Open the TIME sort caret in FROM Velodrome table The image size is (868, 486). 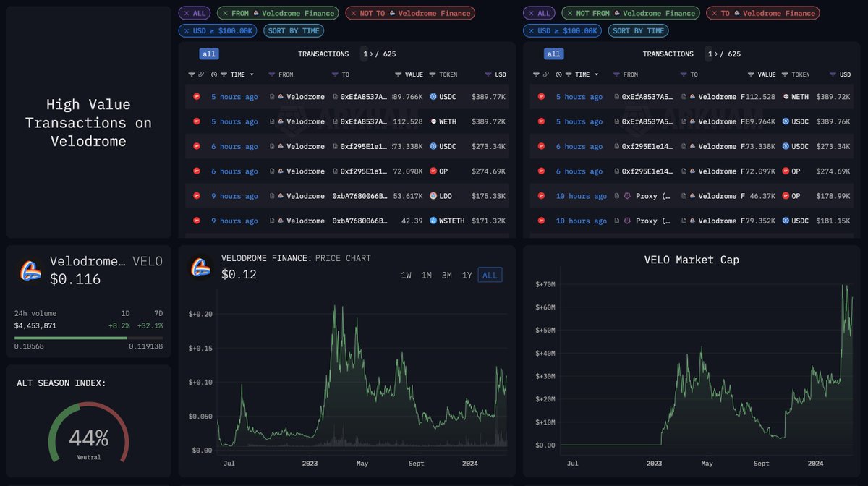(x=250, y=74)
